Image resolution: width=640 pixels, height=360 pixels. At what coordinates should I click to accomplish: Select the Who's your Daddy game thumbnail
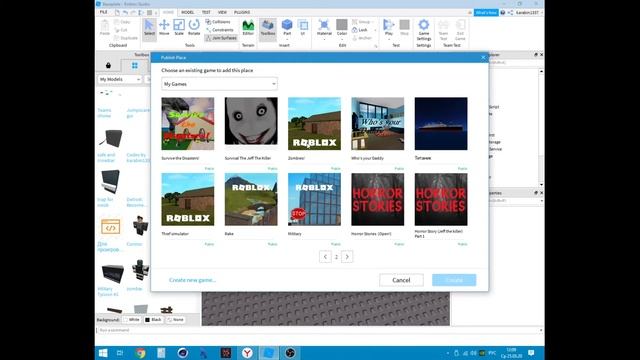(378, 124)
